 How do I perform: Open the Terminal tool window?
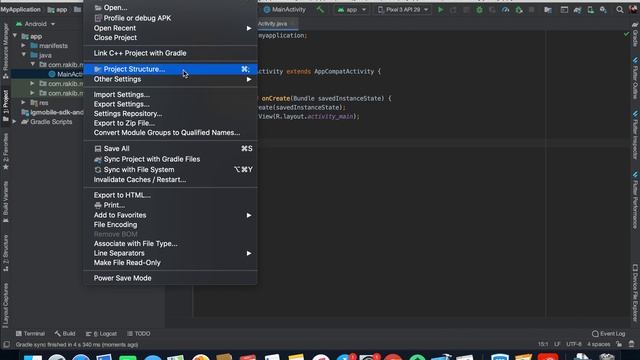pos(30,333)
